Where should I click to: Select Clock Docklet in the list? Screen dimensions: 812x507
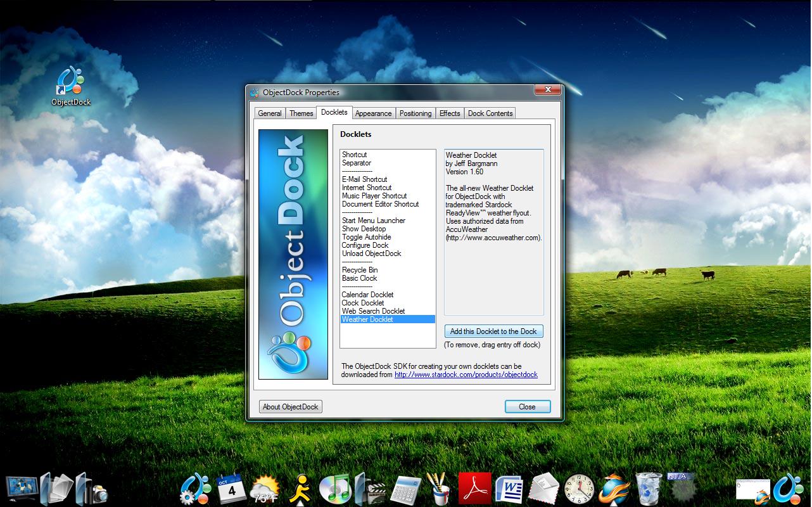coord(363,303)
